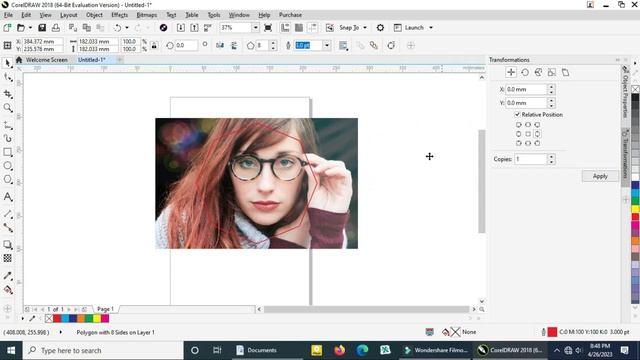Toggle Show Guidelines button in toolbar
Screen dimensions: 640x360
[313, 28]
